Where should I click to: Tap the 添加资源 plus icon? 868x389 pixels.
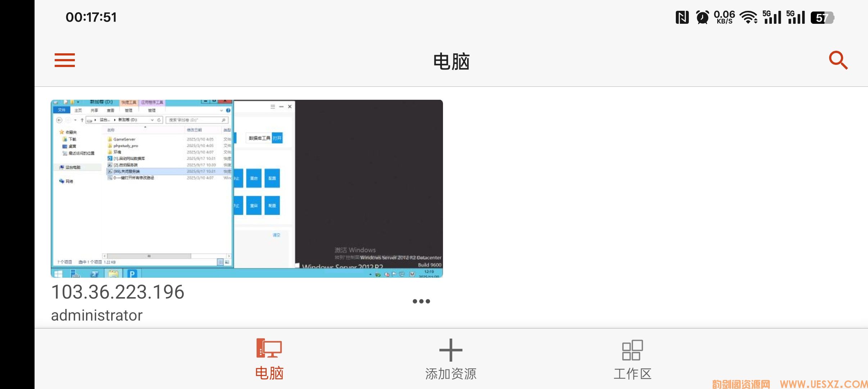tap(451, 349)
